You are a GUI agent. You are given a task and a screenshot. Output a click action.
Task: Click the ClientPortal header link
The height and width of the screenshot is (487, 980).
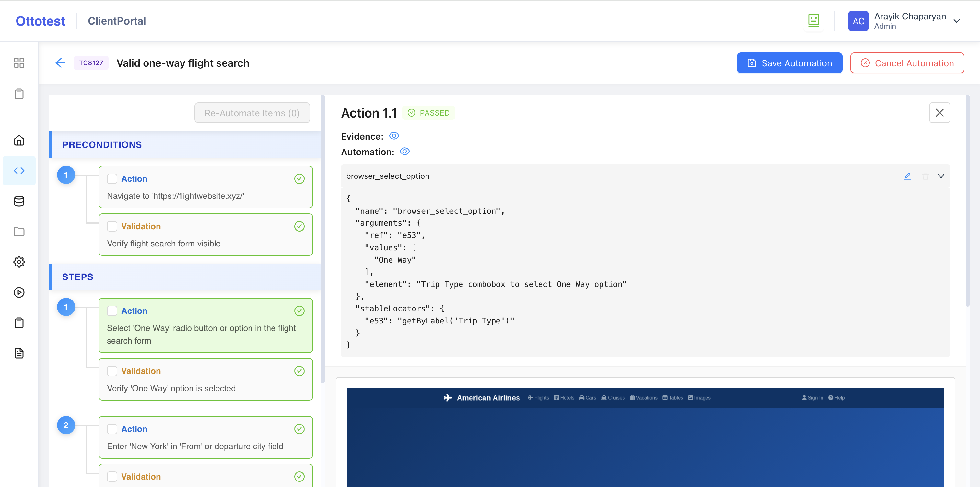(x=117, y=21)
